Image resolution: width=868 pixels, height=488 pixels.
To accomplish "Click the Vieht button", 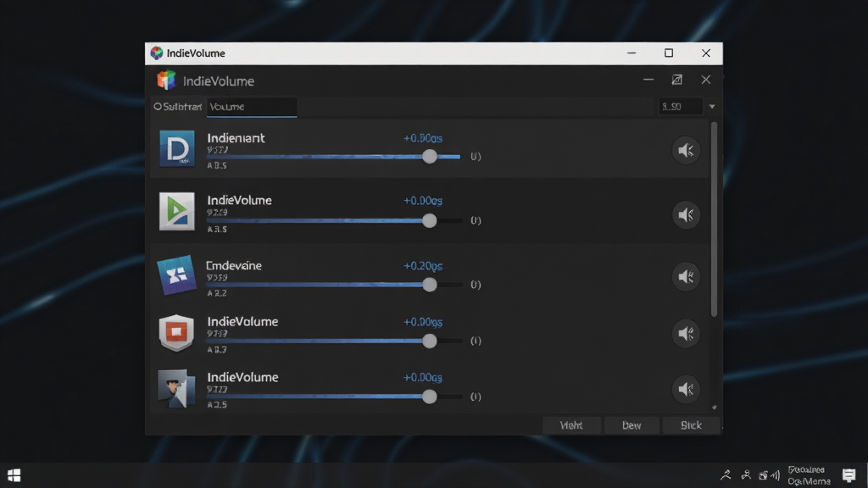I will coord(571,425).
